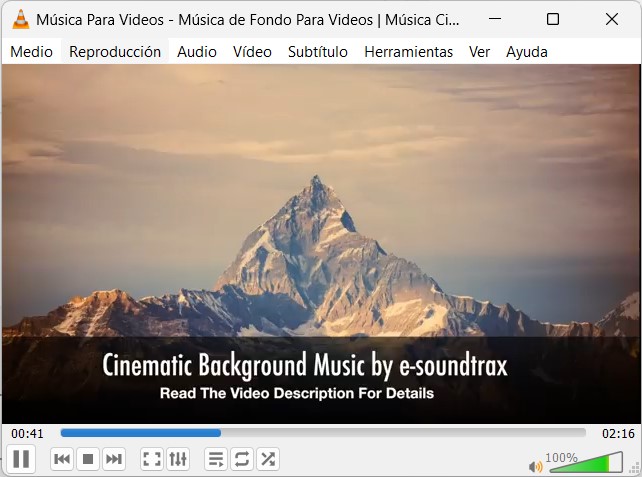The width and height of the screenshot is (642, 477).
Task: Open the Medio menu
Action: click(x=32, y=52)
